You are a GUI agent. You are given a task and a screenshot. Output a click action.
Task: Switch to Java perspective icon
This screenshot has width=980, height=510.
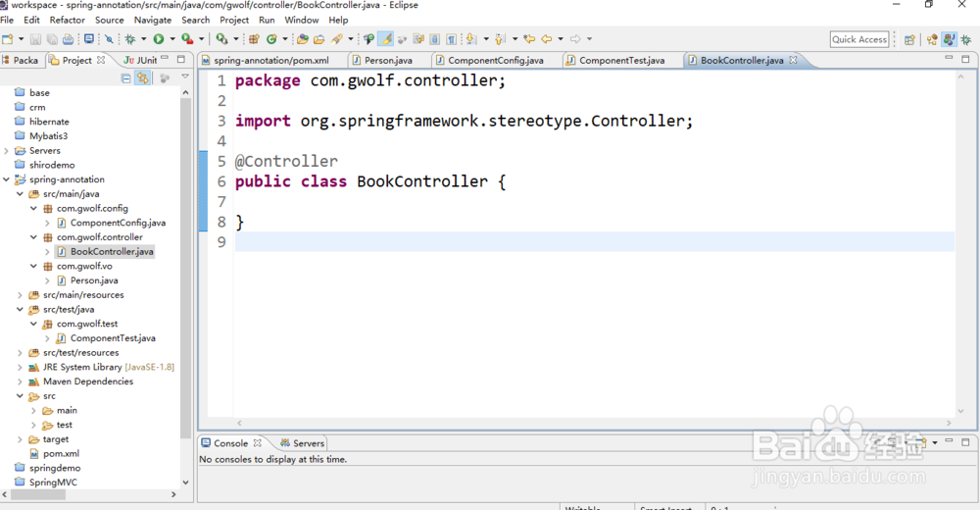click(950, 39)
